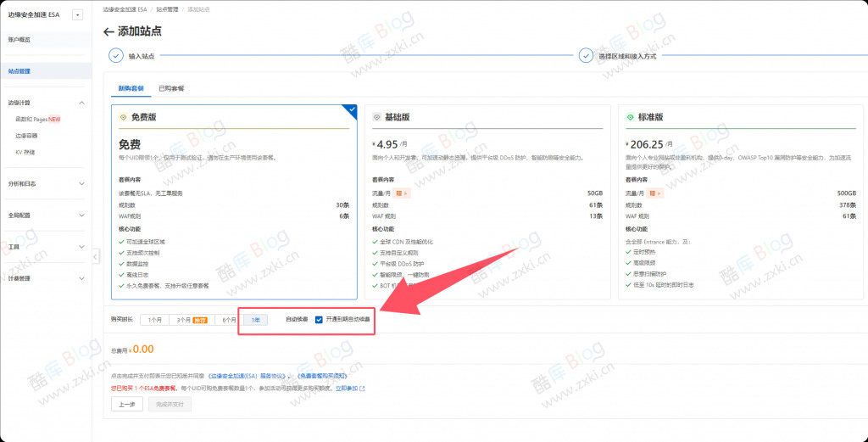
Task: Click the 推荐 badge on the 3个月 option
Action: point(199,320)
